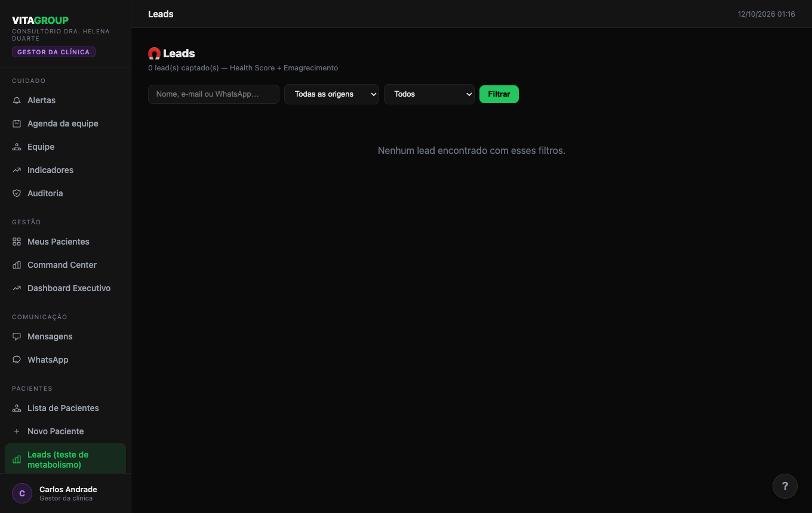
Task: Open the Todas as origens dropdown
Action: click(331, 94)
